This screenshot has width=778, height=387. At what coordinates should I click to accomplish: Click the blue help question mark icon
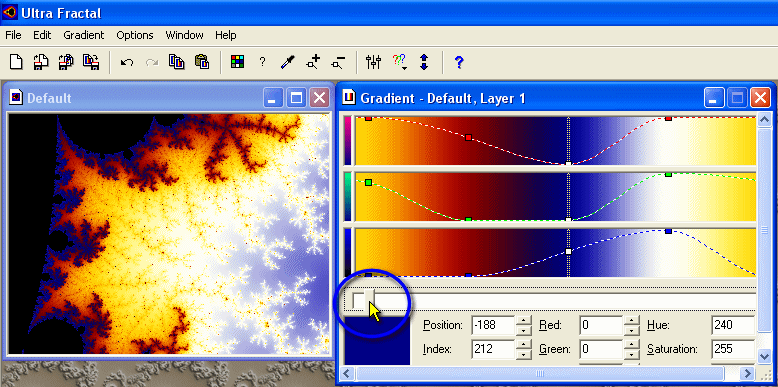coord(459,62)
